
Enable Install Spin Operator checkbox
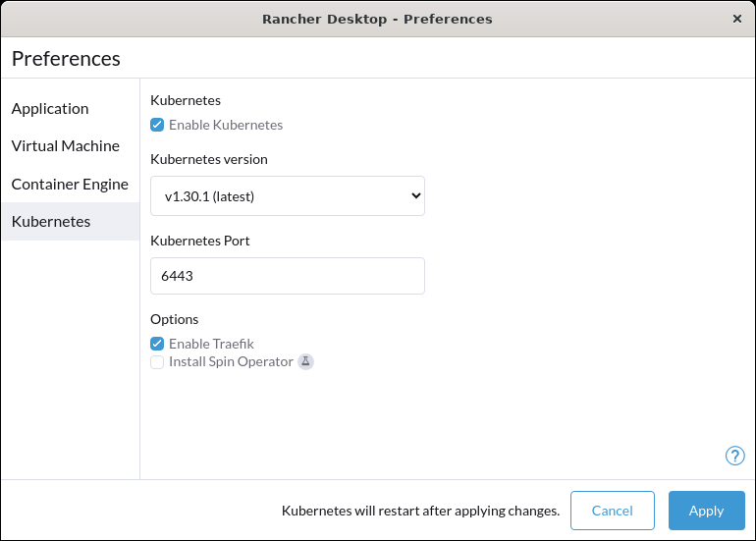tap(157, 362)
